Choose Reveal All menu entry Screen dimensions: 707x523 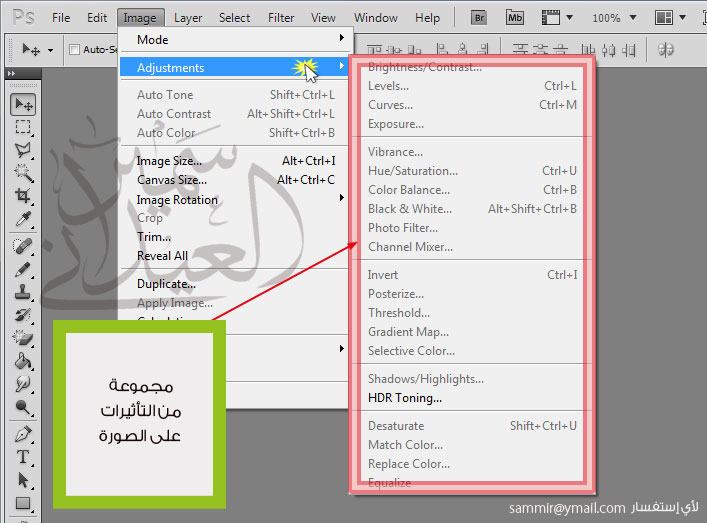pos(234,256)
